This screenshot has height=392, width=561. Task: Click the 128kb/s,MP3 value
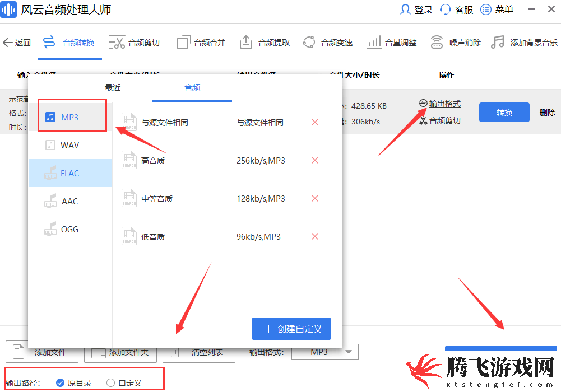pos(261,199)
